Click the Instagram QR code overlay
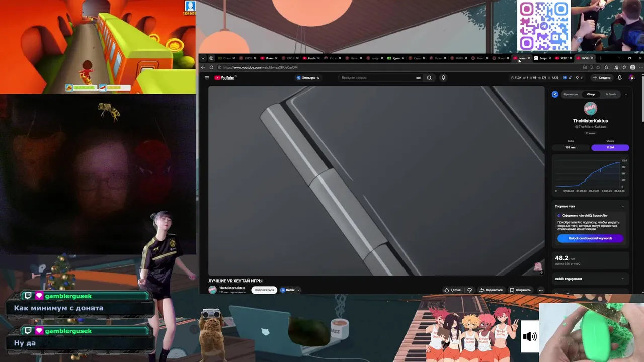 click(544, 25)
